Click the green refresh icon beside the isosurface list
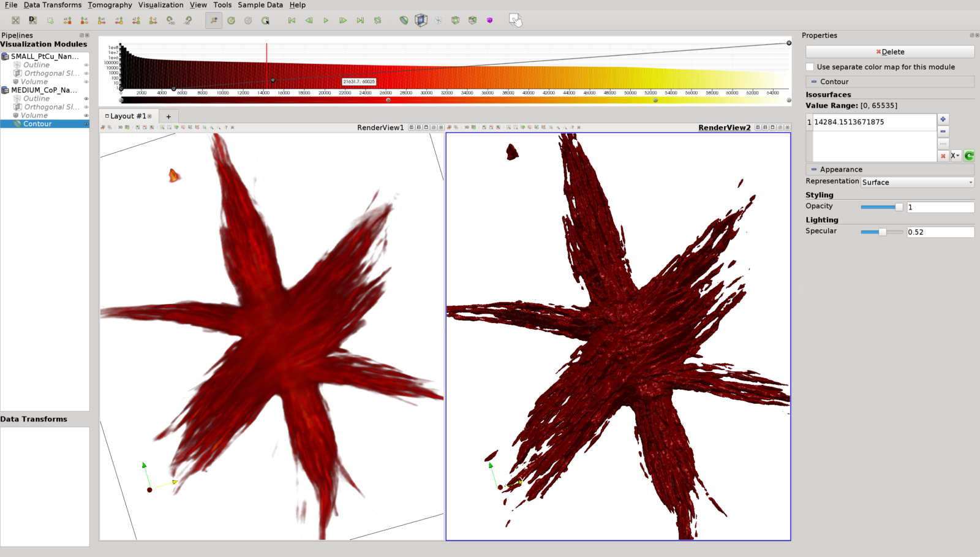Viewport: 980px width, 557px height. [x=968, y=156]
